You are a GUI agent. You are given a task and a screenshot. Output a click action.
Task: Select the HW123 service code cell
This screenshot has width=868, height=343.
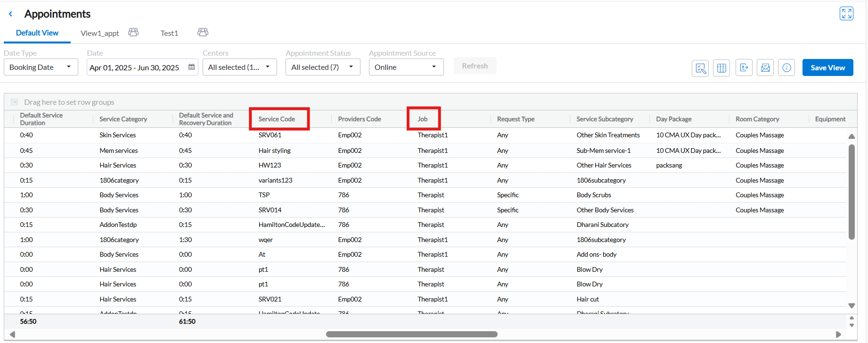tap(270, 165)
